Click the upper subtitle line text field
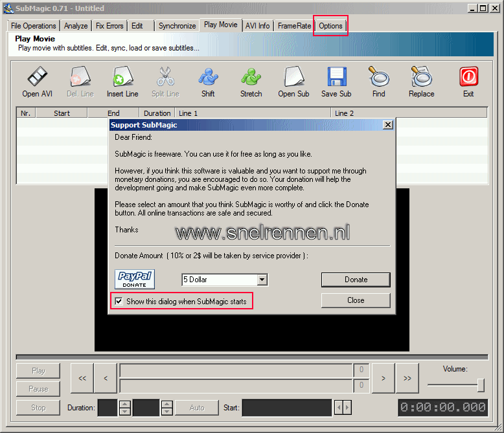Screen dimensions: 504x433 pyautogui.click(x=236, y=371)
